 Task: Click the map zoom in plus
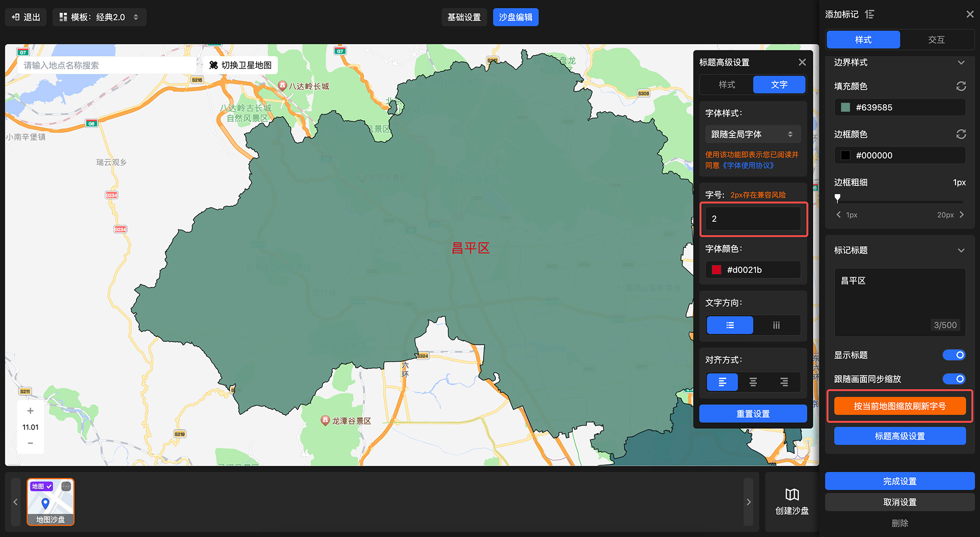[30, 411]
